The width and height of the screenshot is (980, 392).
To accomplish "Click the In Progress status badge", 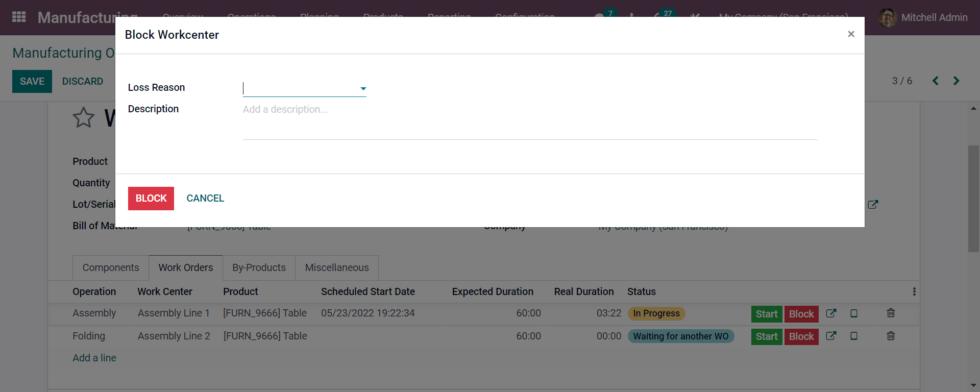I will 656,313.
